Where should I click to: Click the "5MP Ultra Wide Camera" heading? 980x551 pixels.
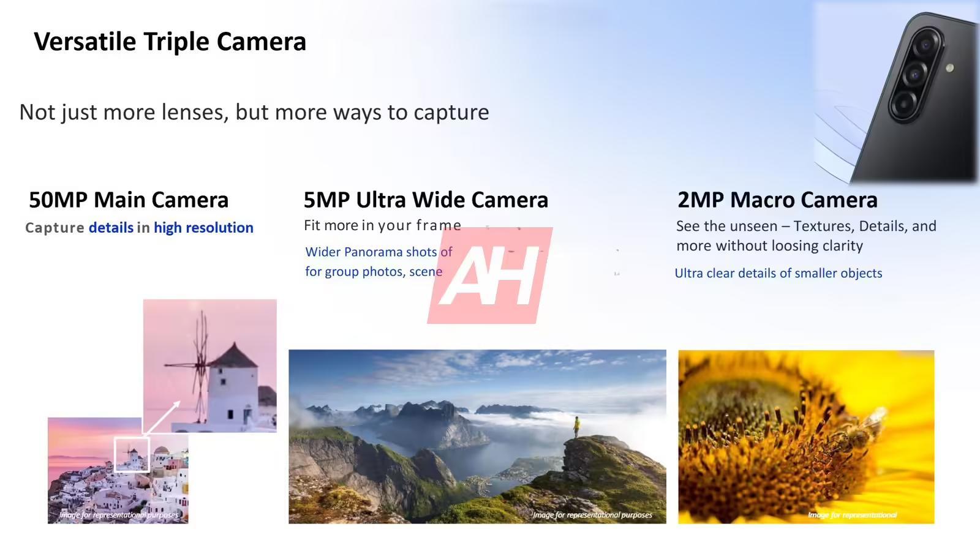click(x=426, y=200)
